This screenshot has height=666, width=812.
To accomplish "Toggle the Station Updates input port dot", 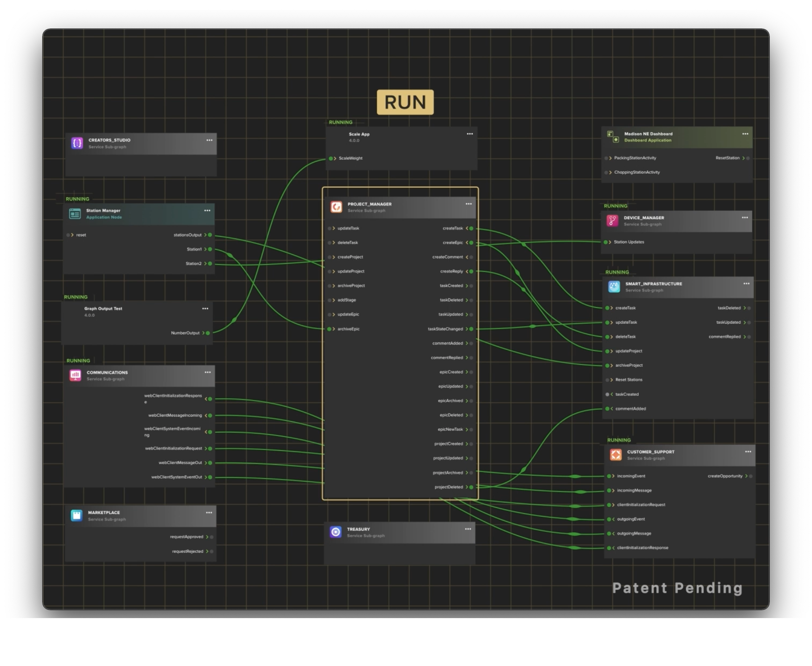I will [x=606, y=242].
